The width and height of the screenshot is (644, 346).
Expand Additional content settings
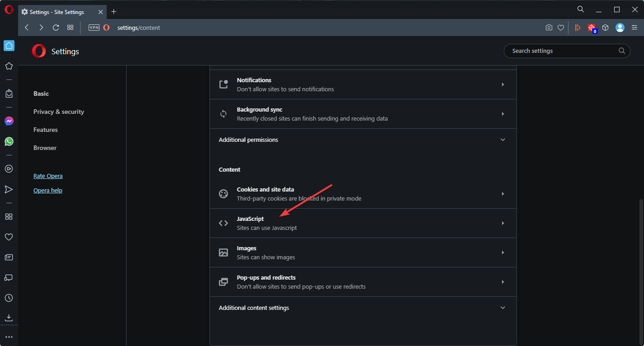[x=363, y=308]
